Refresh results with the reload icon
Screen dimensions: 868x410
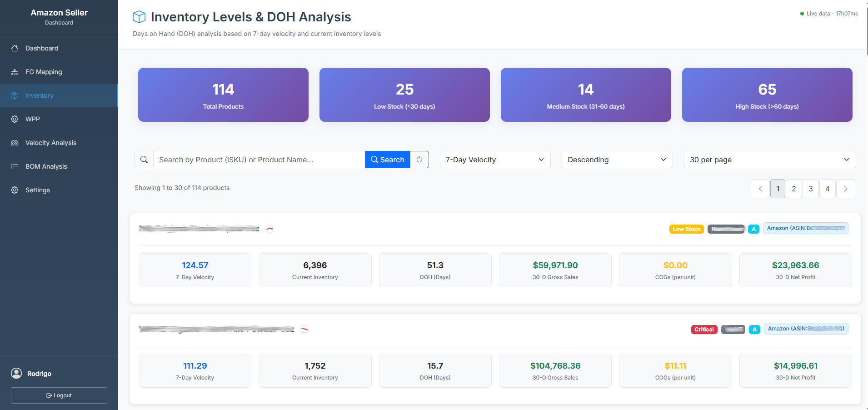[419, 160]
